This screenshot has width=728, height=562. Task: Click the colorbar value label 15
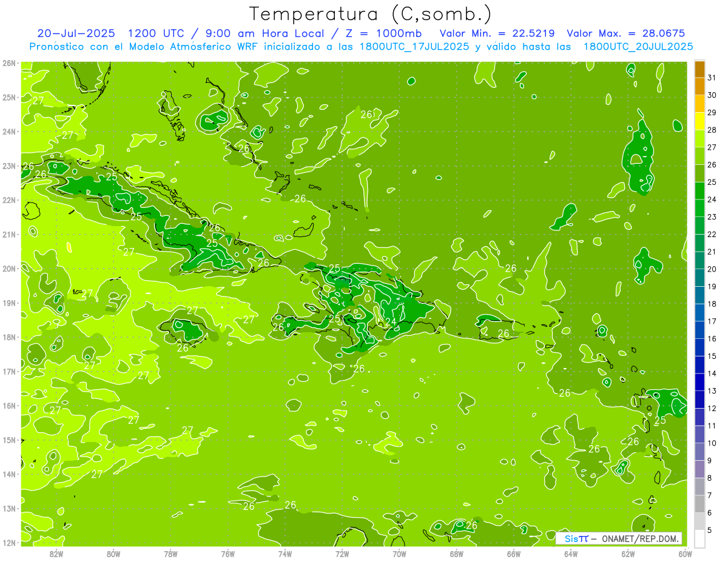click(712, 356)
